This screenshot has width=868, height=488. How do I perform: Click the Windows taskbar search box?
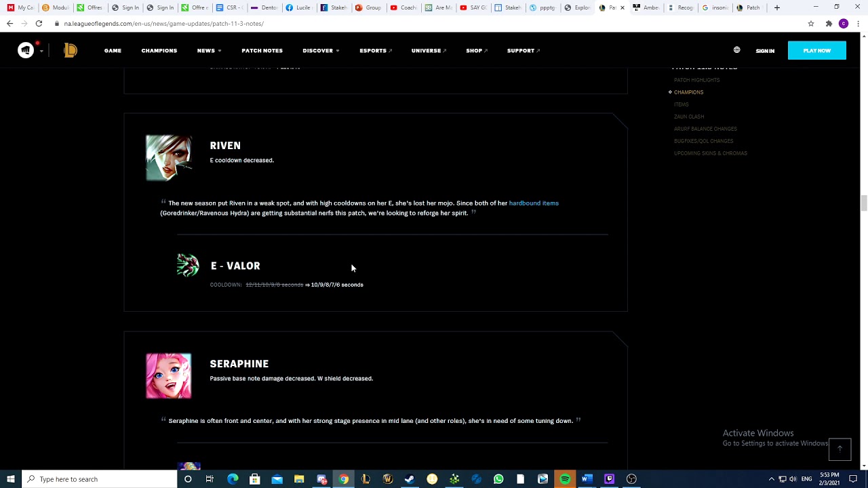click(100, 479)
